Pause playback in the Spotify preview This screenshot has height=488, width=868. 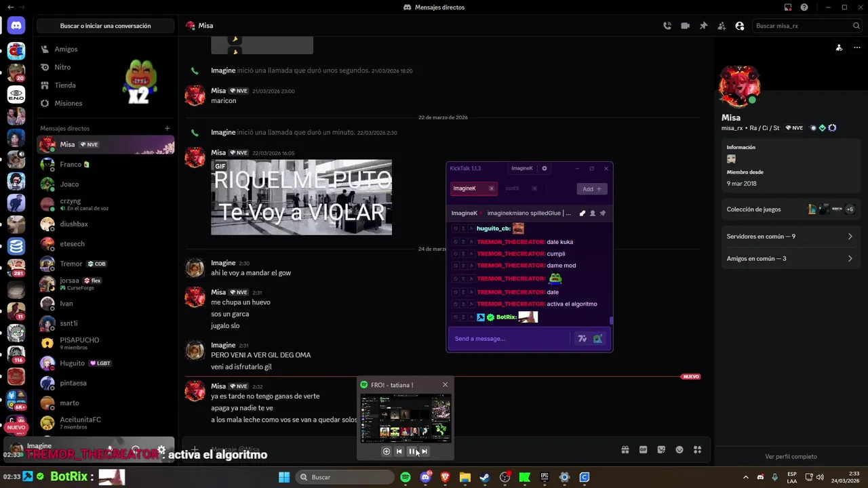pyautogui.click(x=412, y=451)
